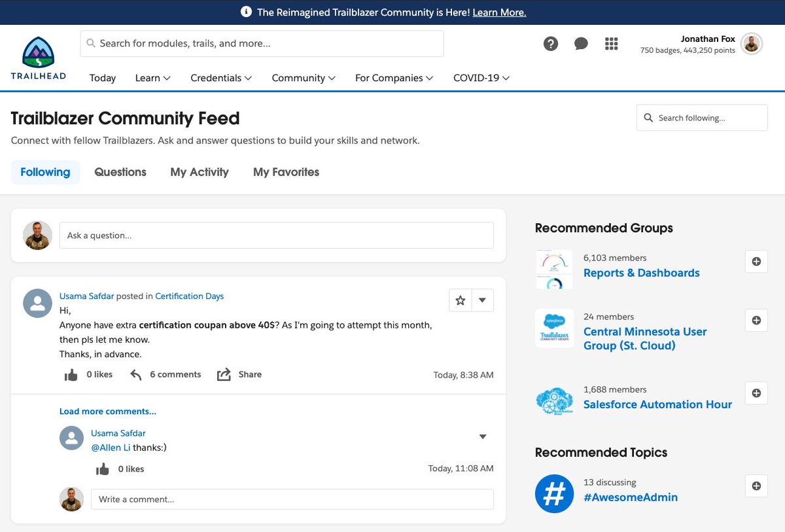Image resolution: width=785 pixels, height=532 pixels.
Task: Switch to the Questions tab
Action: 120,172
